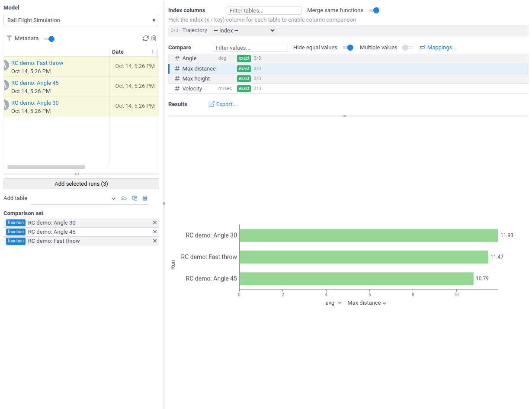Refresh the runs list
This screenshot has width=532, height=409.
(146, 39)
